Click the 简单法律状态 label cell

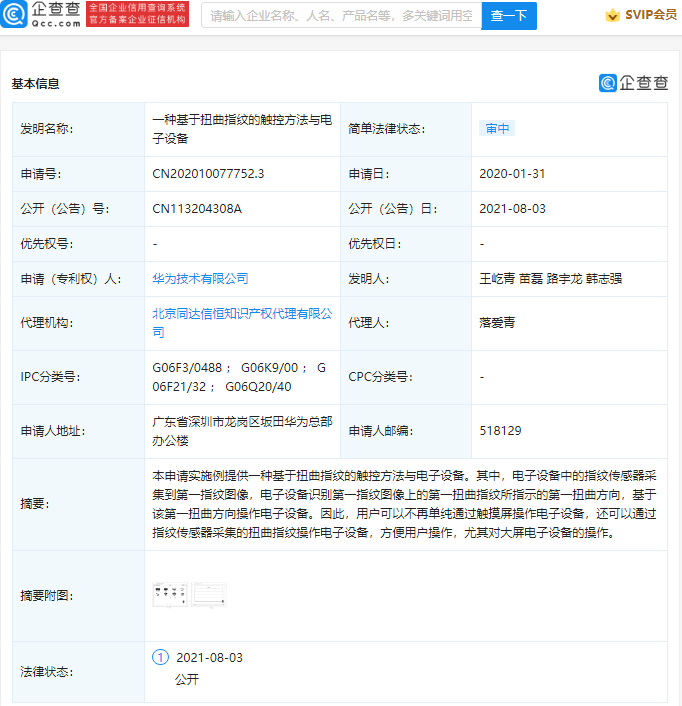[406, 129]
